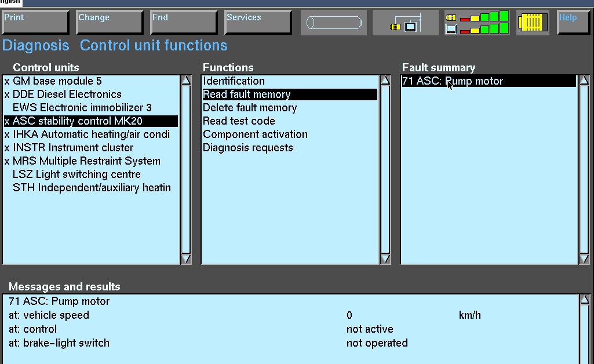Click the yellow diagnostic connector icon
The width and height of the screenshot is (594, 364).
(532, 23)
